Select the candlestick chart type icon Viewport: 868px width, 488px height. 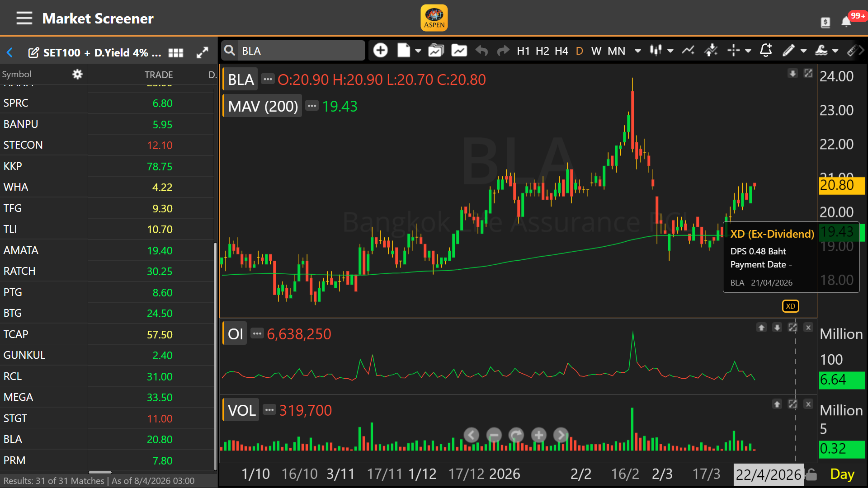point(656,51)
